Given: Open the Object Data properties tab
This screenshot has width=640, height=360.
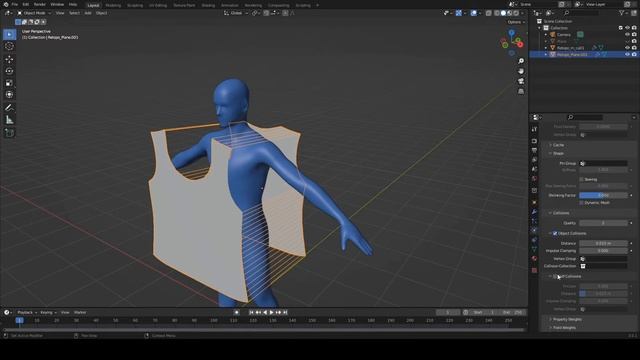Looking at the screenshot, I should (534, 249).
